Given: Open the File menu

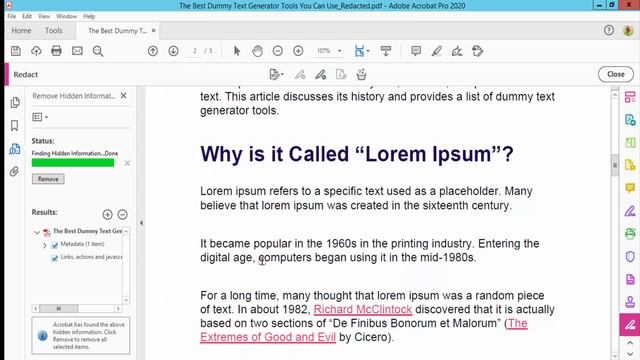Looking at the screenshot, I should [x=11, y=16].
